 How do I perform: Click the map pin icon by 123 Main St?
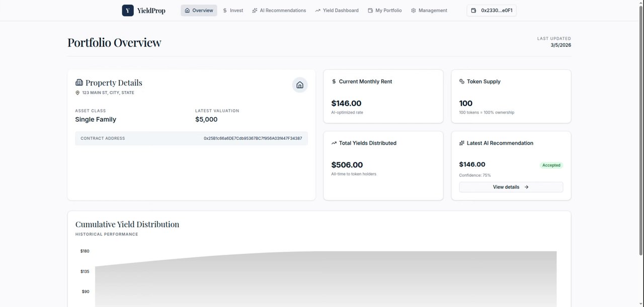(x=77, y=93)
